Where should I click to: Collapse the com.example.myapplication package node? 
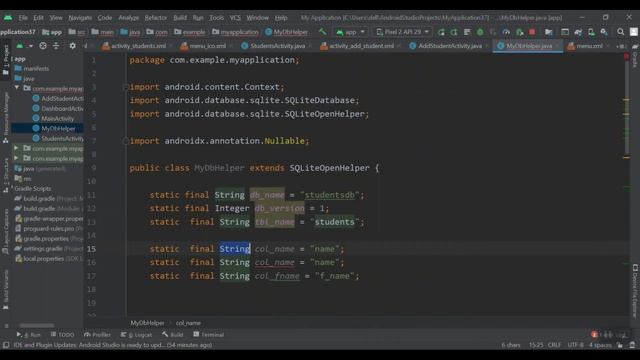point(17,88)
